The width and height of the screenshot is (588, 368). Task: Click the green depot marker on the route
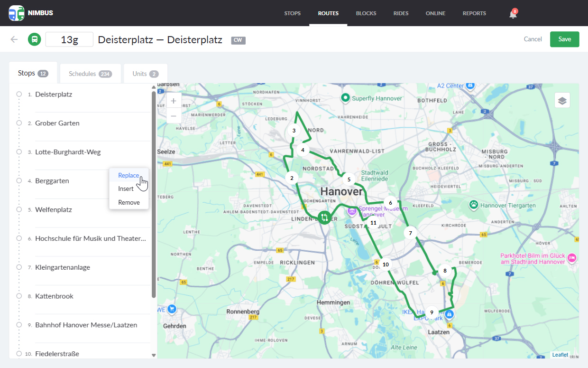[325, 218]
